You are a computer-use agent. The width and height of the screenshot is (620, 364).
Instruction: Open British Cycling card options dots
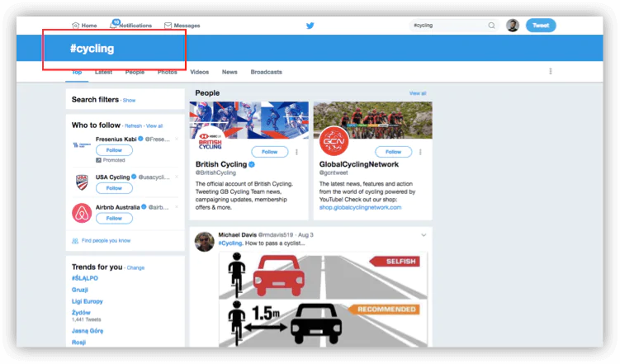click(x=296, y=152)
